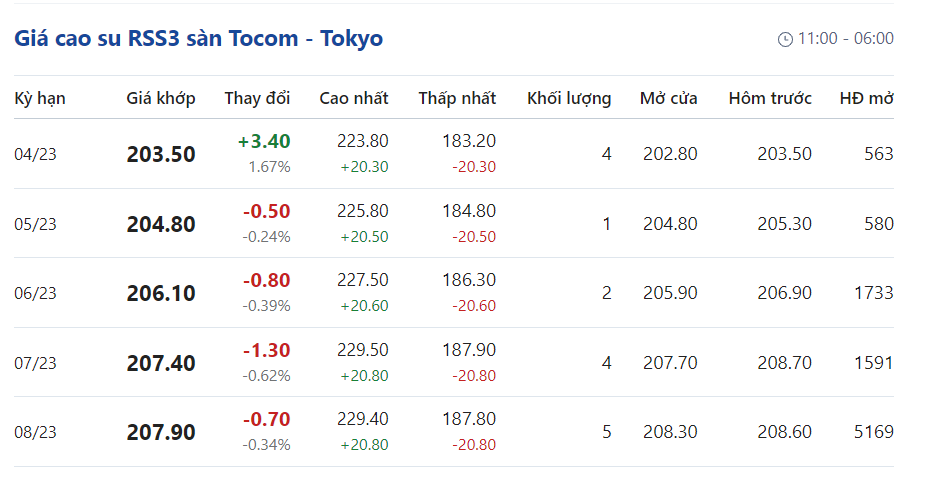Image resolution: width=931 pixels, height=481 pixels.
Task: Click the Thay đổi column header
Action: [x=257, y=98]
